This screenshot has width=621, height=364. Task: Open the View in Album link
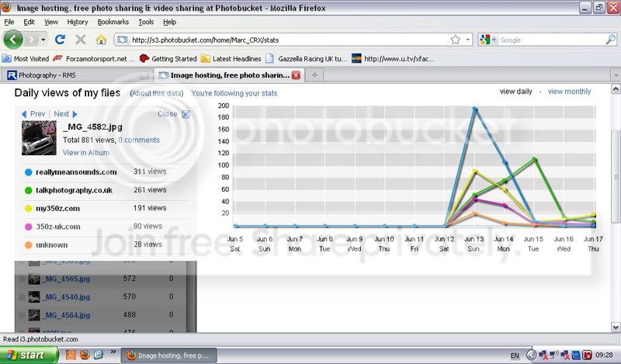(85, 153)
